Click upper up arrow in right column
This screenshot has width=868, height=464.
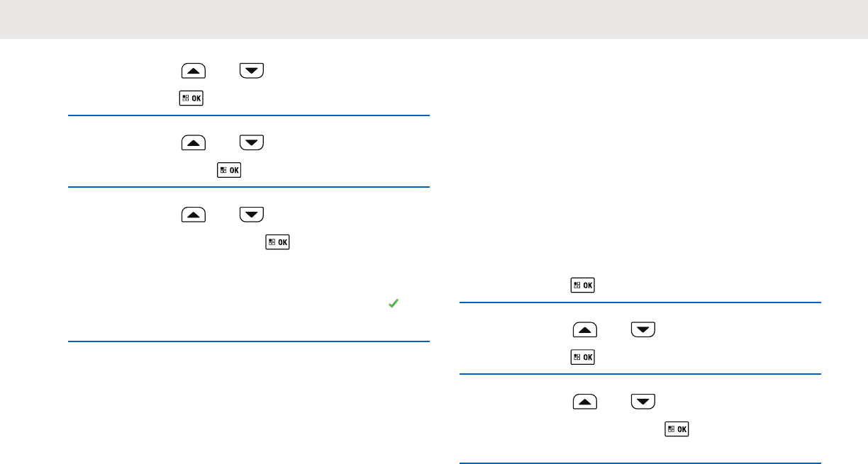click(585, 329)
